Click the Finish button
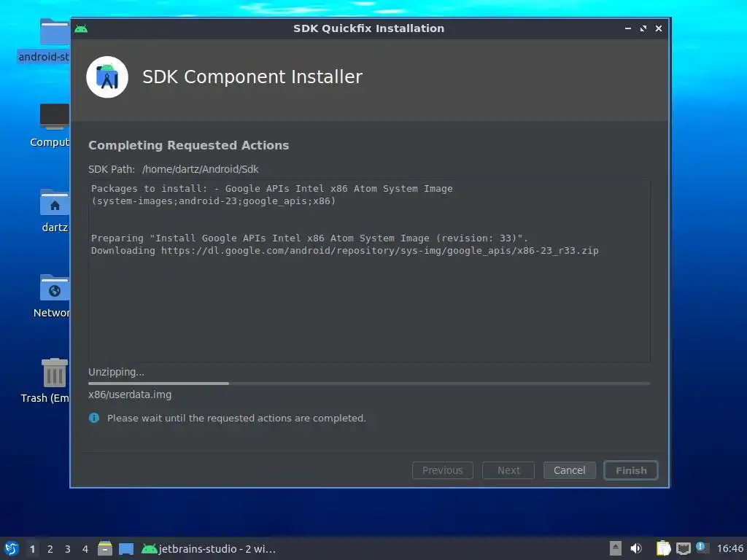 [631, 470]
